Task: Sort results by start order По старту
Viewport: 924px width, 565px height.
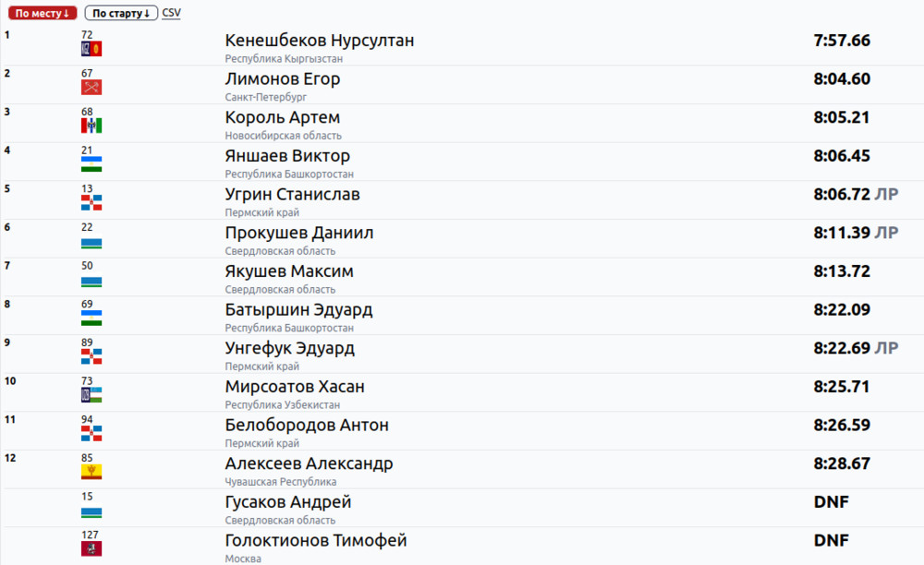Action: point(120,14)
